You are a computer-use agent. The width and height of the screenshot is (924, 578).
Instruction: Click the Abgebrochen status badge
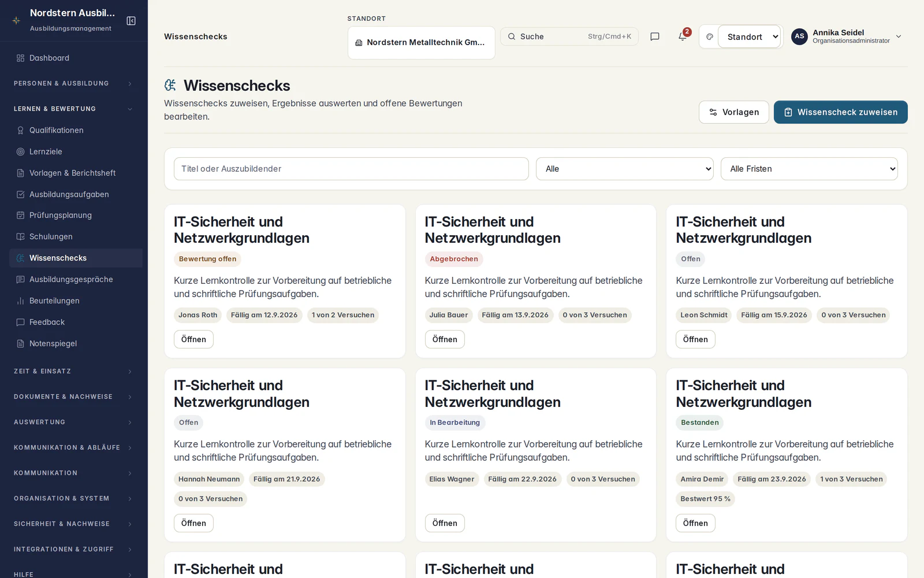[454, 259]
